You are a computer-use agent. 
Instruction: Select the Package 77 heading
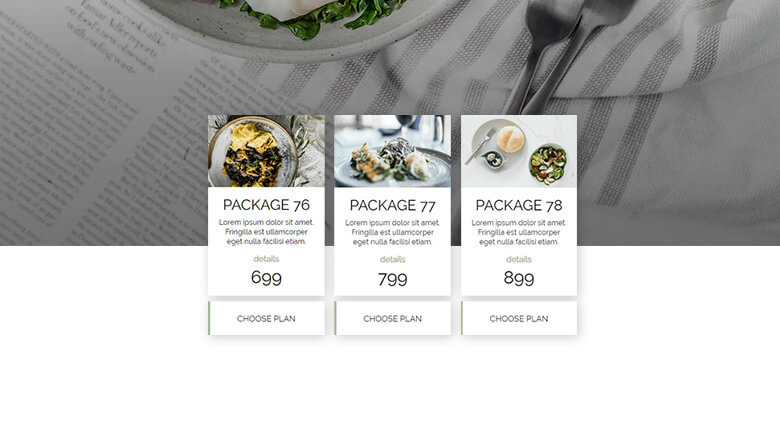pos(392,205)
